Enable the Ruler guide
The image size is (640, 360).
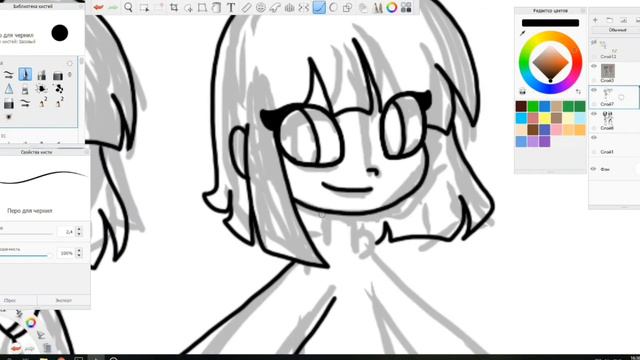coord(246,7)
